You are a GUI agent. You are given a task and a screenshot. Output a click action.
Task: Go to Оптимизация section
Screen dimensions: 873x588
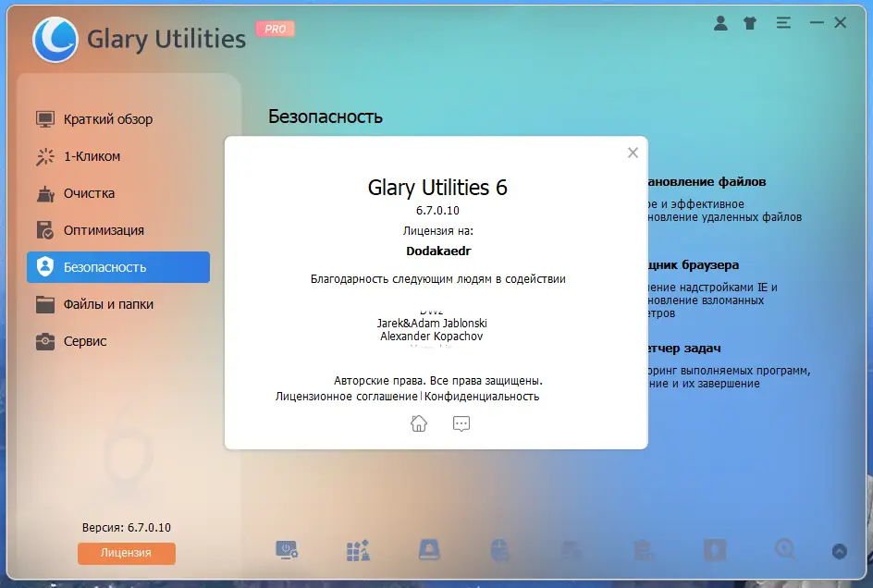pos(118,230)
